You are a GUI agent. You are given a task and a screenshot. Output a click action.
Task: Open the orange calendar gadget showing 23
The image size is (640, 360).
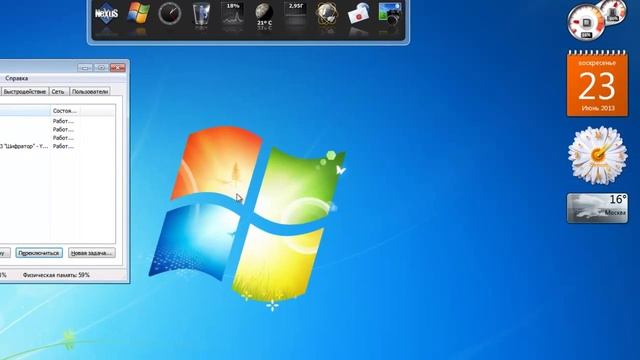(597, 84)
